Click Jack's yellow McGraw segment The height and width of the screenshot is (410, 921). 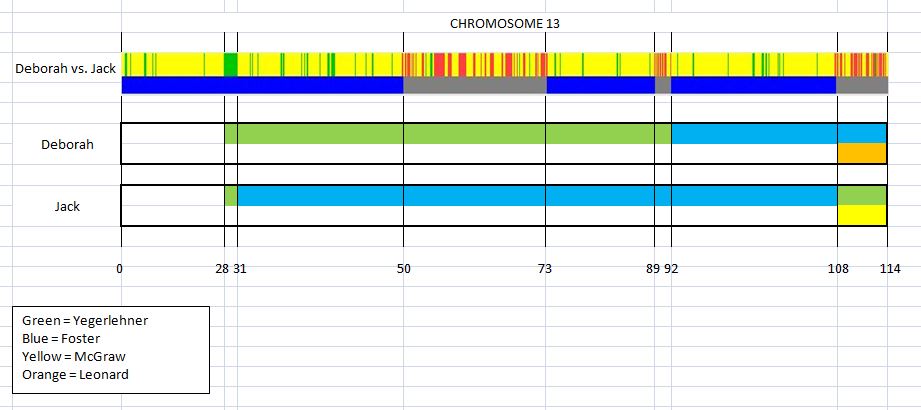pyautogui.click(x=862, y=215)
